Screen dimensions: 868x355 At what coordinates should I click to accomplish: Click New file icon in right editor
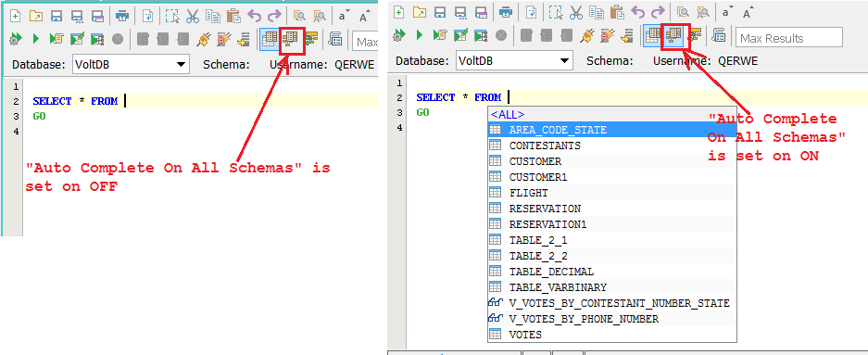399,12
